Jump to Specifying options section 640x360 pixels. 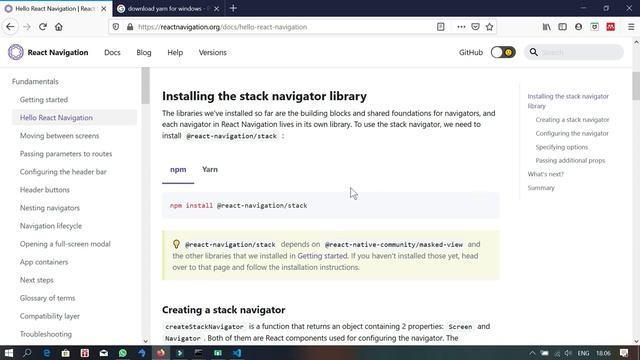tap(562, 147)
